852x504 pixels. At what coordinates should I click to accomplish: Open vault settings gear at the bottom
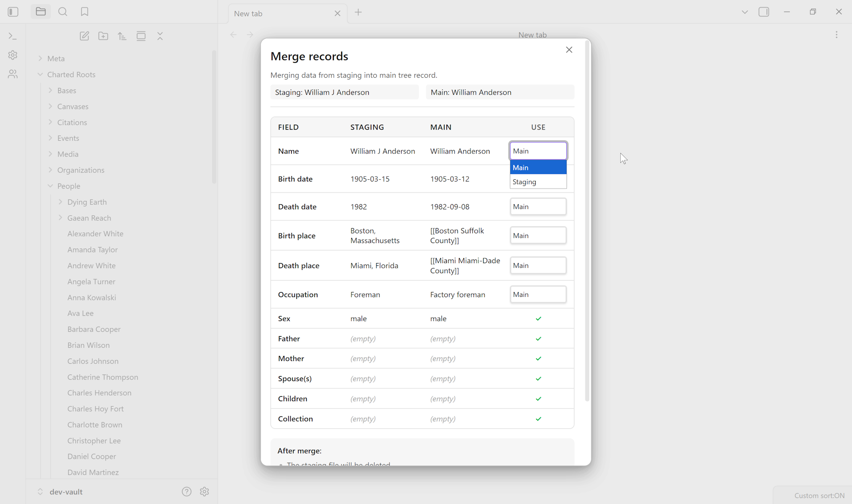click(205, 492)
